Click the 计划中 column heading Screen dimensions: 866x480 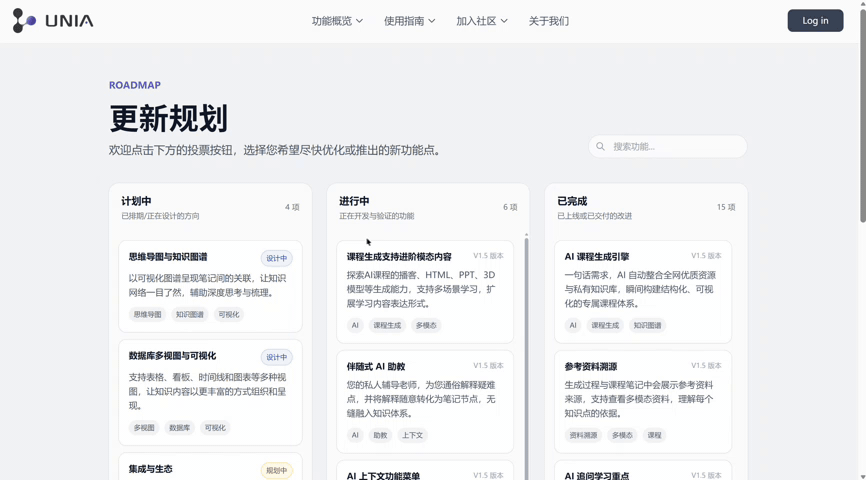(136, 201)
